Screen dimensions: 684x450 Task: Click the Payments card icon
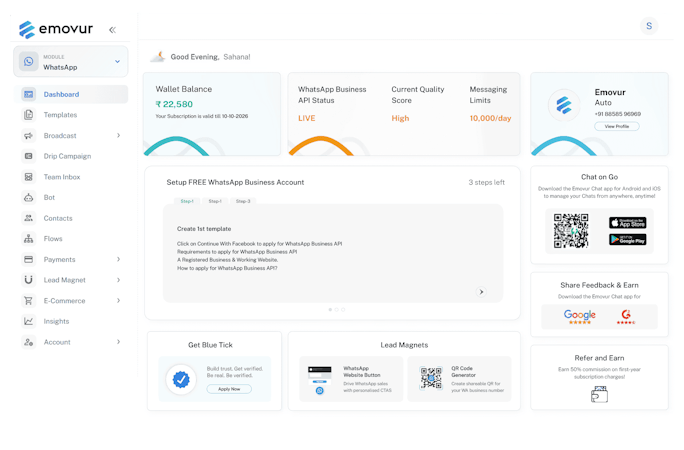point(28,259)
